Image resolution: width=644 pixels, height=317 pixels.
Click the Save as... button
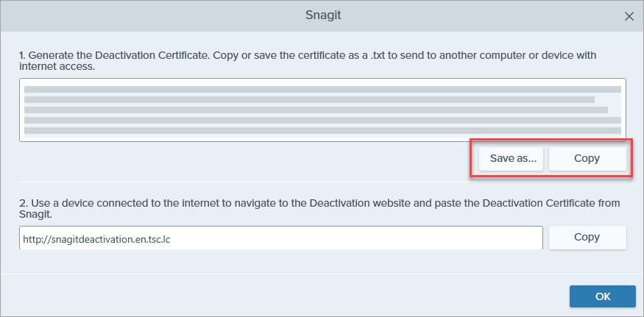[x=511, y=159]
